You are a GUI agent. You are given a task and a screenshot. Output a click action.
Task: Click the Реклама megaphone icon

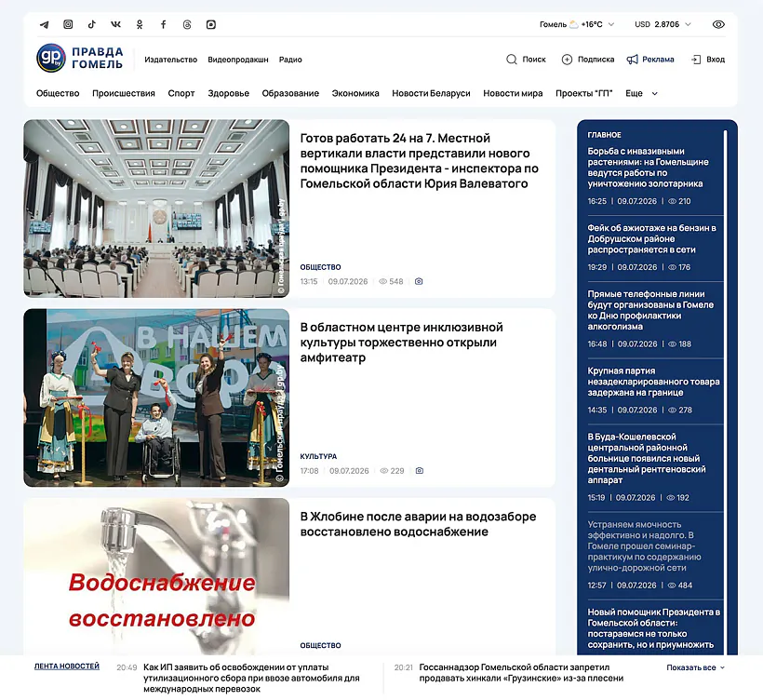point(632,60)
